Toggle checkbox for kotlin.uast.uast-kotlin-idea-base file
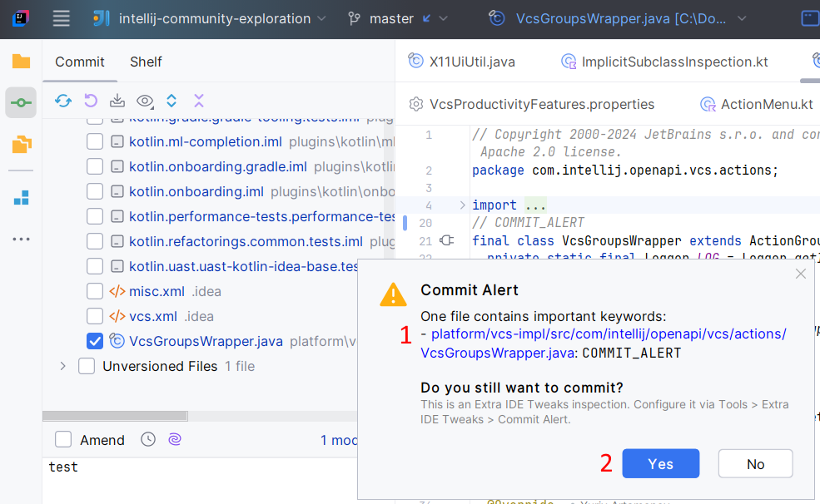Viewport: 820px width, 504px height. pyautogui.click(x=95, y=266)
